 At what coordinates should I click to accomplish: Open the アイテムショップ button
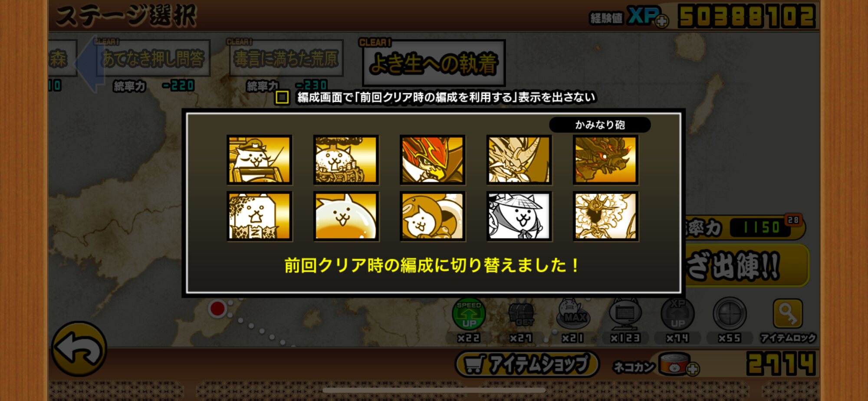[x=527, y=364]
